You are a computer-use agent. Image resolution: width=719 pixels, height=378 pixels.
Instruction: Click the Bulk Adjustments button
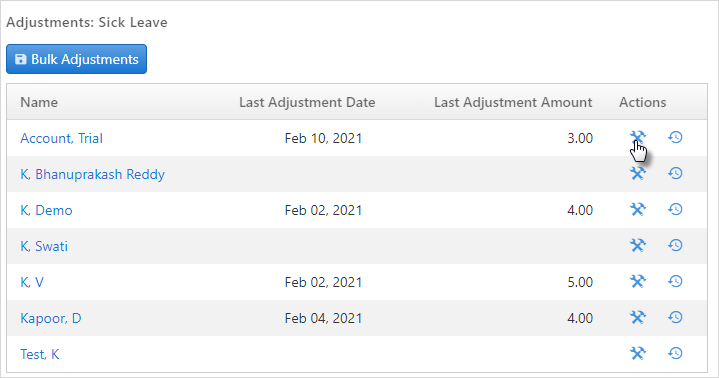(x=77, y=59)
